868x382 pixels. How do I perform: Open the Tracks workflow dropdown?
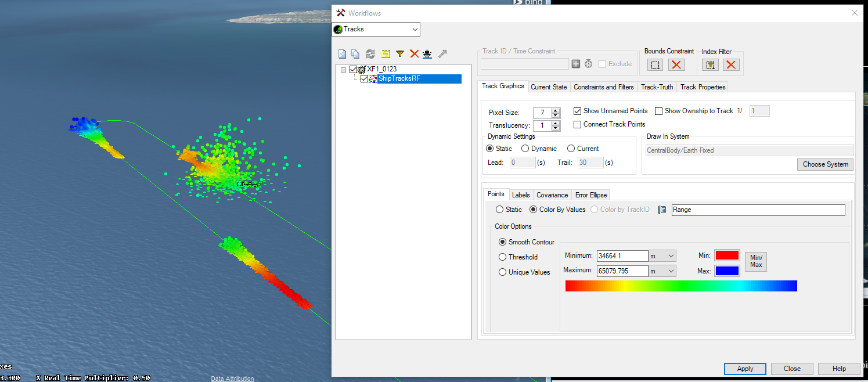[x=415, y=29]
